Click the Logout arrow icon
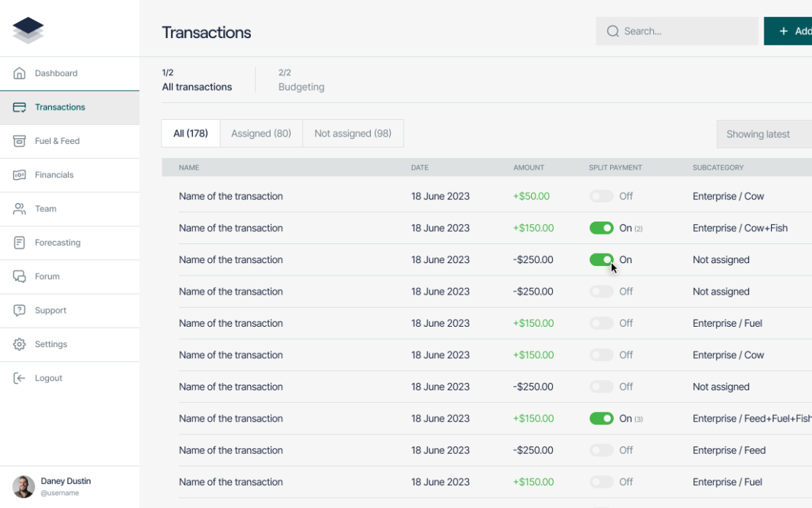This screenshot has height=508, width=812. [19, 378]
